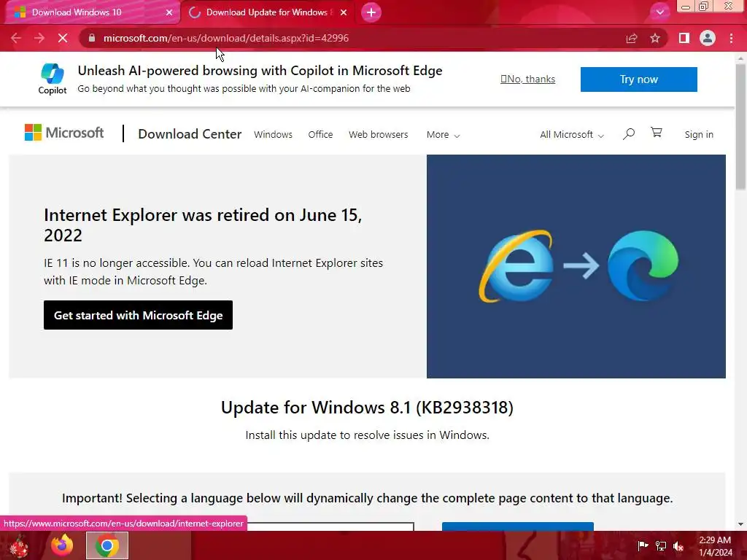Click the search magnifier icon

pos(628,134)
